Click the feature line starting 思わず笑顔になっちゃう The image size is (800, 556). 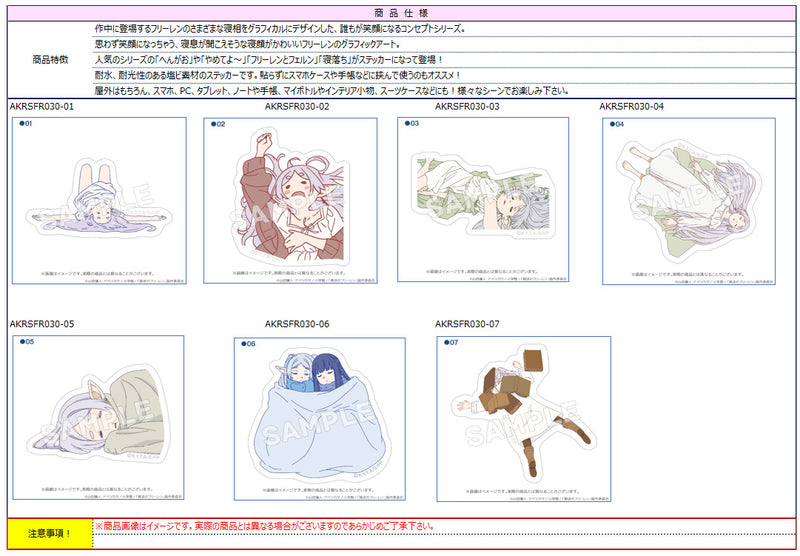247,44
